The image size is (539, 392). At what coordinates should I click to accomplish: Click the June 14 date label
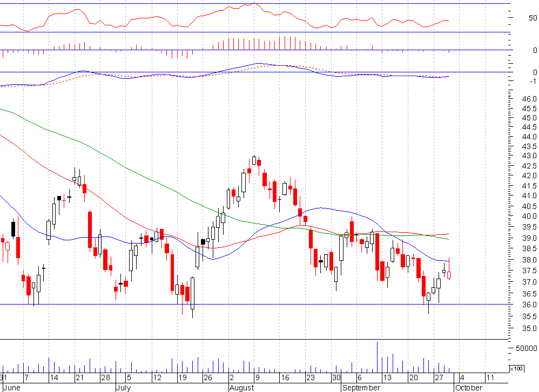click(x=54, y=377)
